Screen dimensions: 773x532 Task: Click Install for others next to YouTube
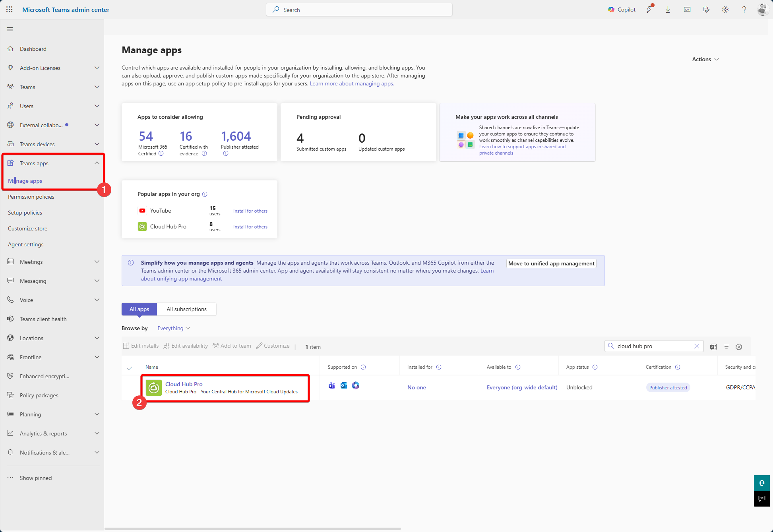[250, 211]
